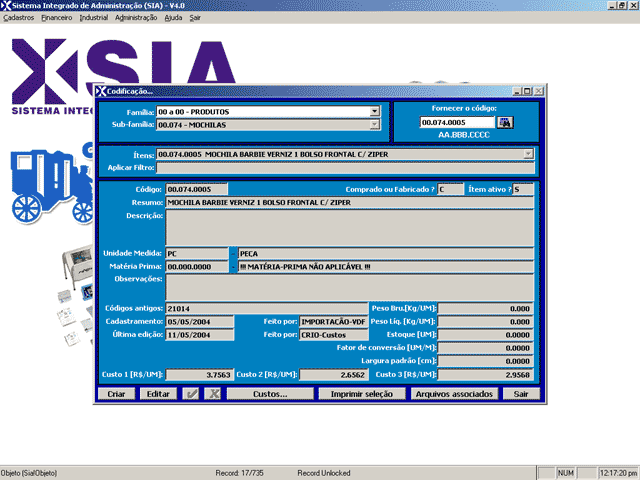Click the Codificação window title icon
Screen dimensions: 640x480
point(100,91)
